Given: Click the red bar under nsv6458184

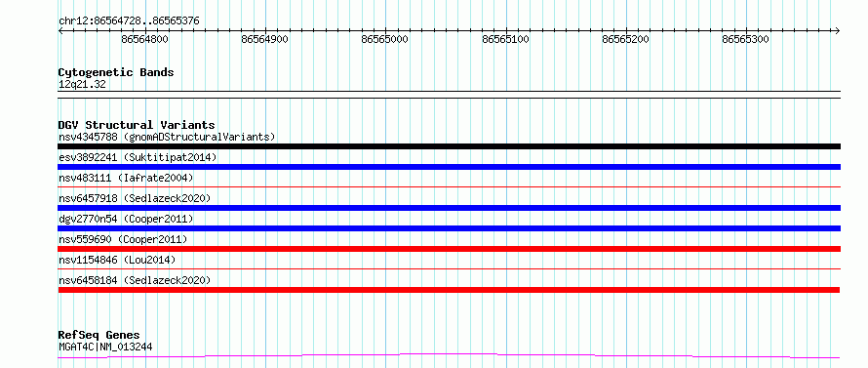Looking at the screenshot, I should (449, 290).
